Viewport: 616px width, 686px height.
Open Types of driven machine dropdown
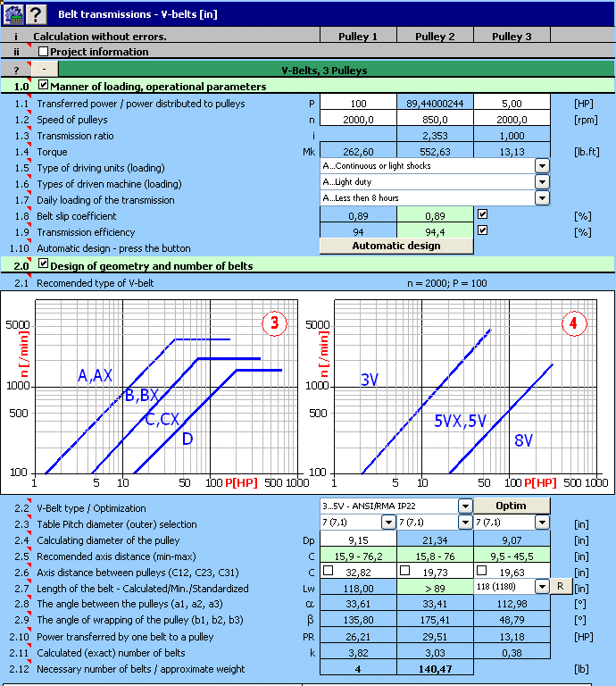[542, 182]
